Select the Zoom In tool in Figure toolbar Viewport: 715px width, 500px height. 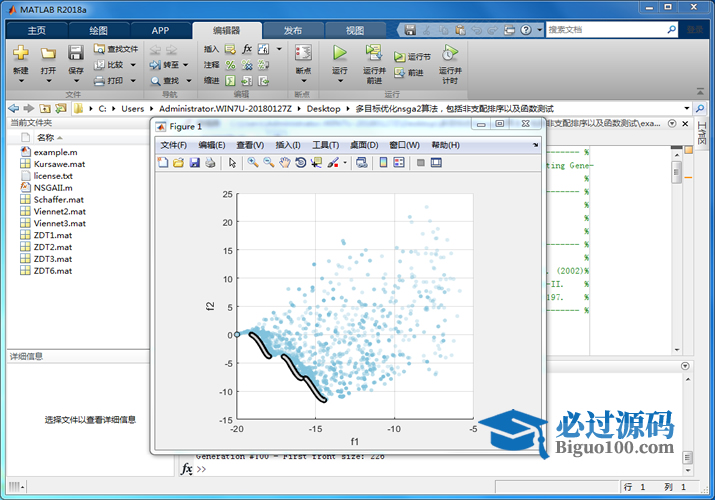253,162
